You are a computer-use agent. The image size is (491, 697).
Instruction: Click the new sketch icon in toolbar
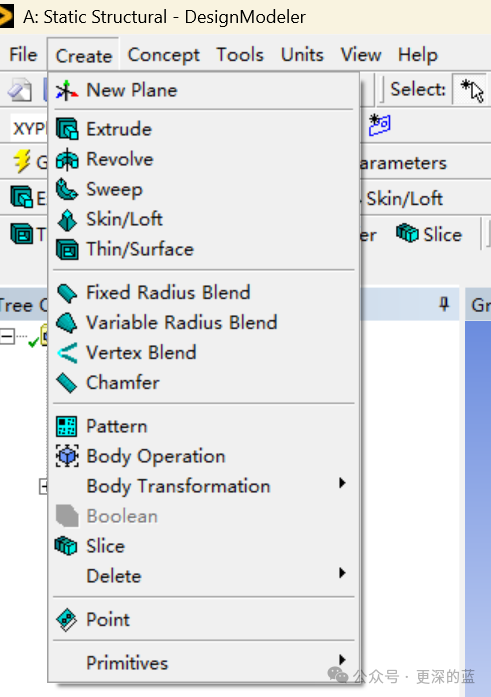click(379, 125)
